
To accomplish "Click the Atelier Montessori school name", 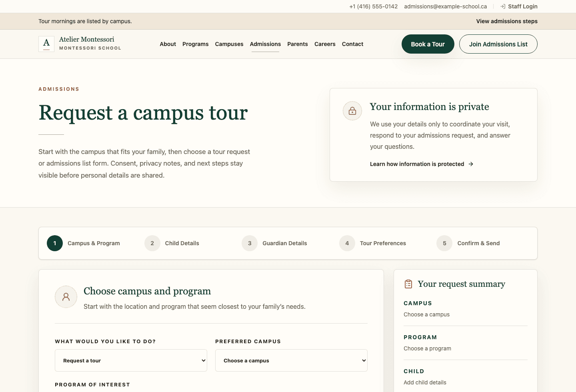I will point(87,39).
